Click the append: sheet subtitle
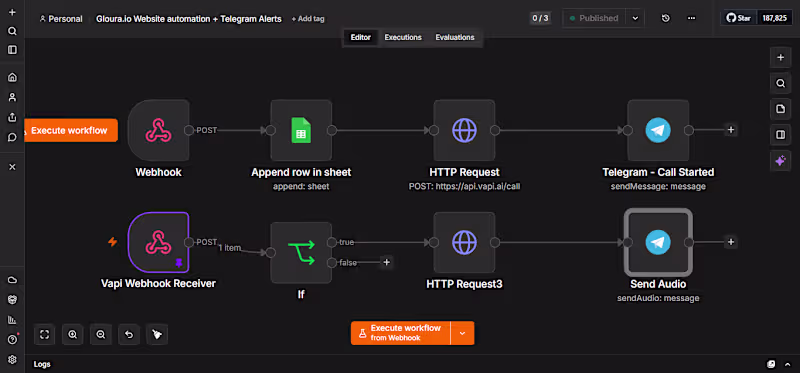 301,187
